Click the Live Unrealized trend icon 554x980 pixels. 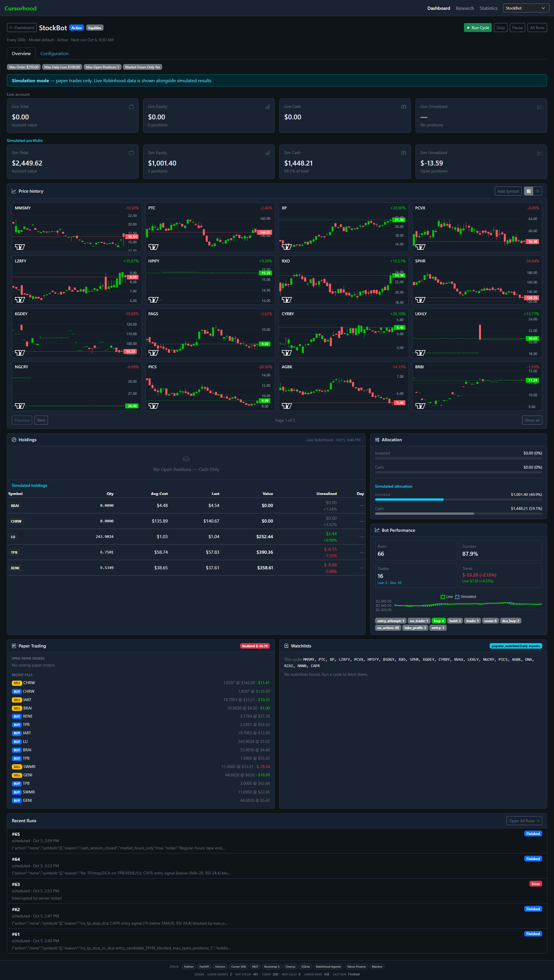540,107
